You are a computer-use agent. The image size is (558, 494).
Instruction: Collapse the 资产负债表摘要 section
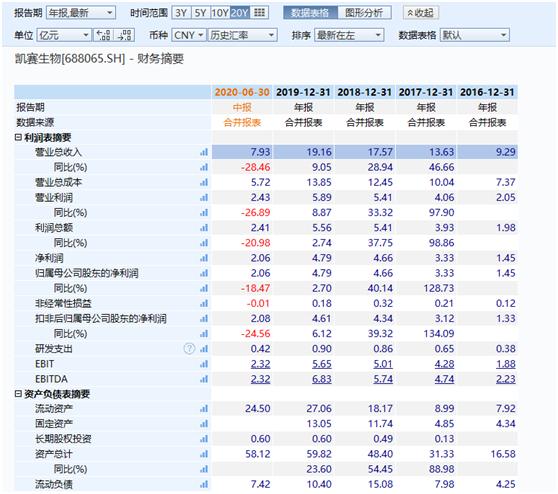tap(18, 394)
